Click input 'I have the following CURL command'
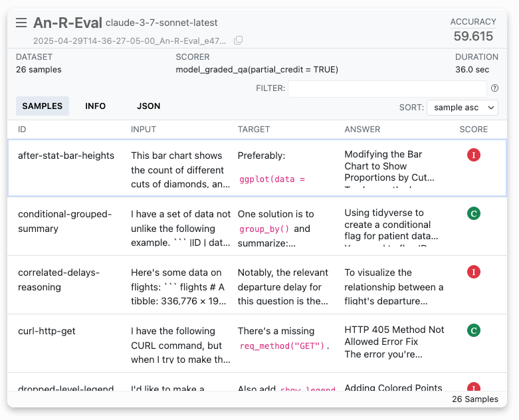Image resolution: width=519 pixels, height=420 pixels. (180, 345)
